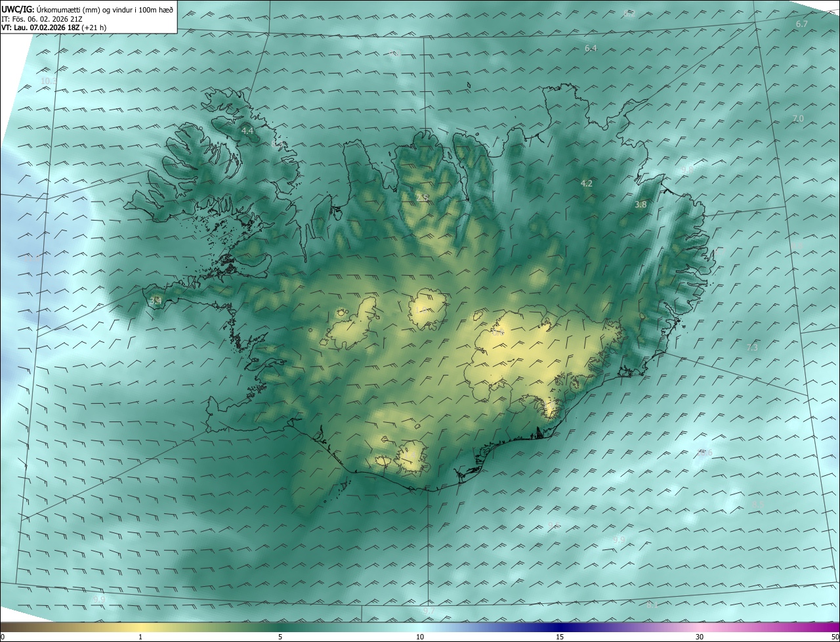Click the color scale tick labeled 30
Image resolution: width=840 pixels, height=642 pixels.
click(x=700, y=637)
